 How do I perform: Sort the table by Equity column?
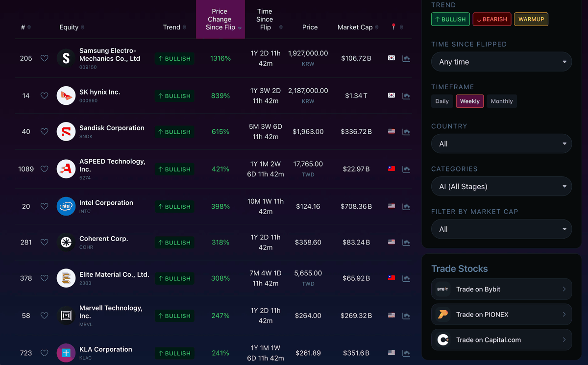point(72,27)
